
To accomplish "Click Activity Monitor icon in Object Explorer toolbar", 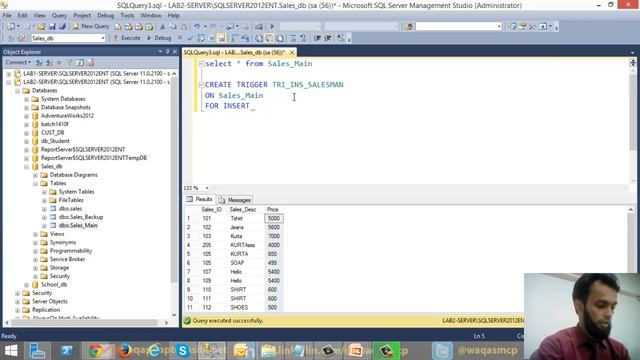I will (91, 62).
